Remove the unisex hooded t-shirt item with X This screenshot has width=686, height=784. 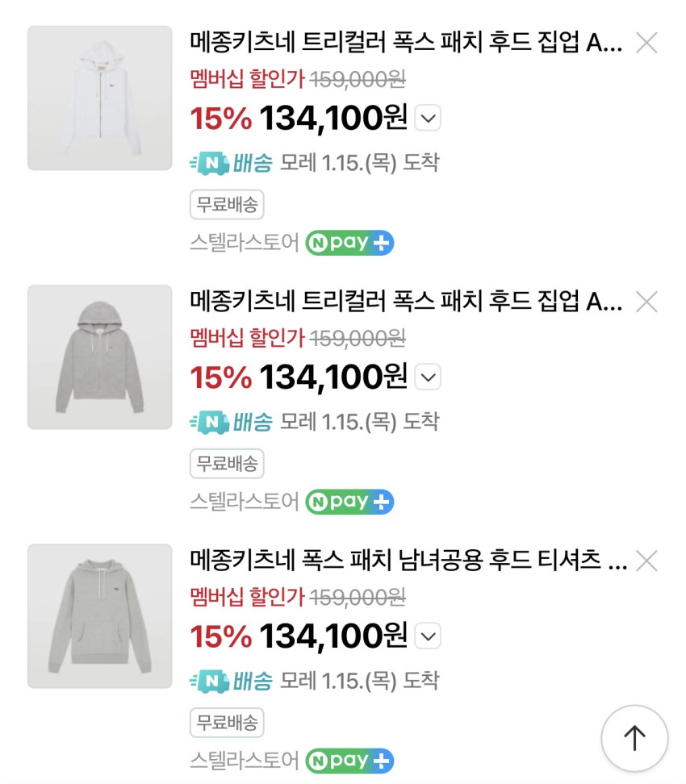646,561
